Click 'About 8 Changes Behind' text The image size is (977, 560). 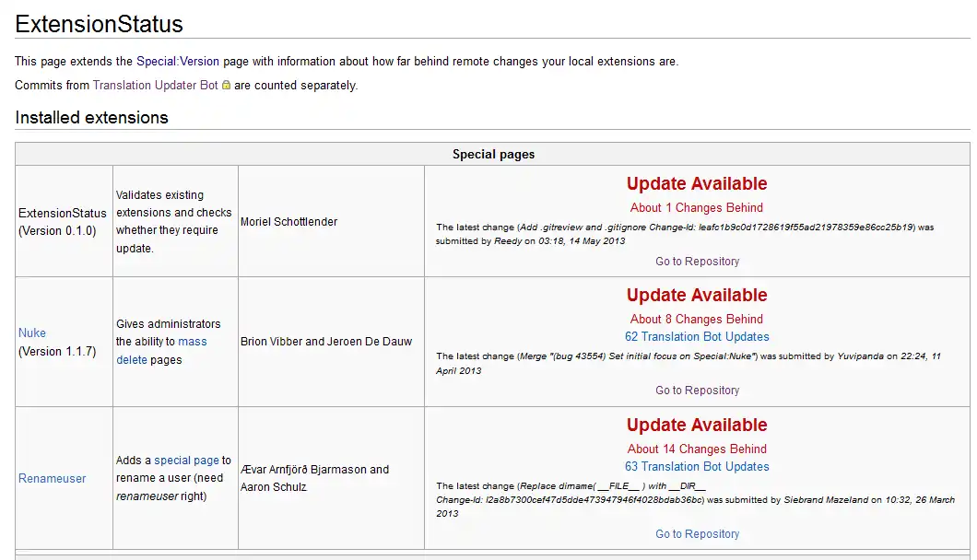coord(697,320)
